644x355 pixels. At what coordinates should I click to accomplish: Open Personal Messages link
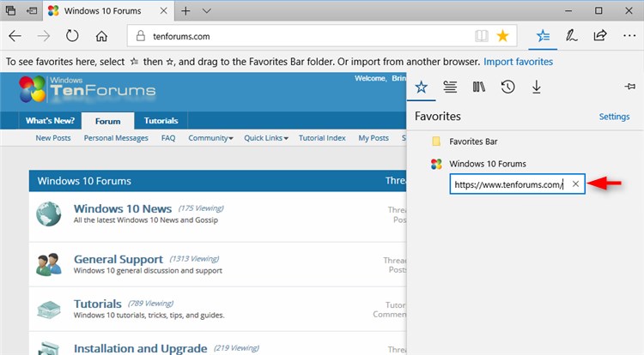(x=116, y=138)
